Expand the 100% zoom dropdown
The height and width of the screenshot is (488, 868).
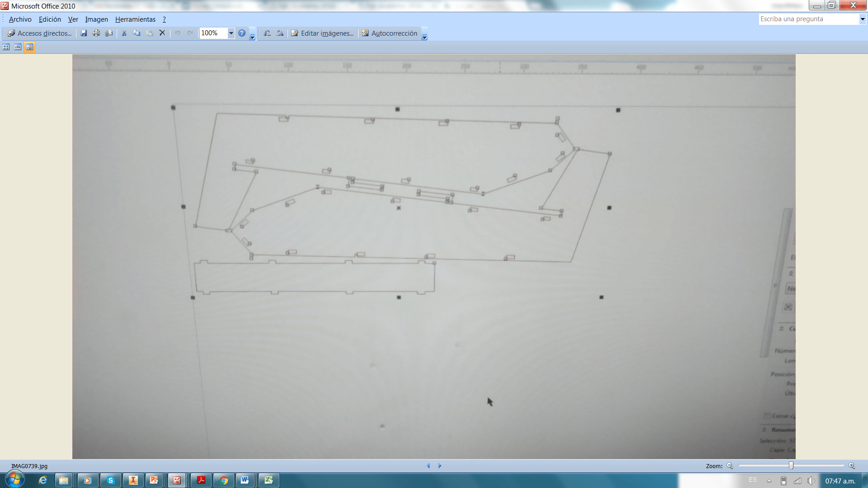pos(231,33)
